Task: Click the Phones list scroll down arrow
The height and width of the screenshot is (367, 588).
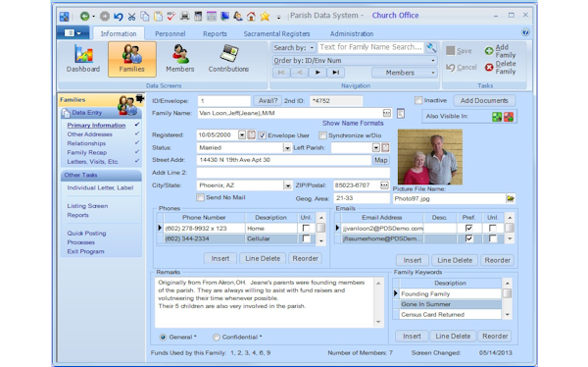Action: 321,241
